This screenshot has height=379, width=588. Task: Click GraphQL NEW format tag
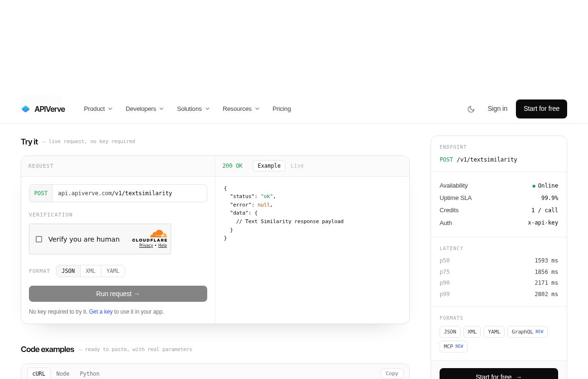[527, 332]
